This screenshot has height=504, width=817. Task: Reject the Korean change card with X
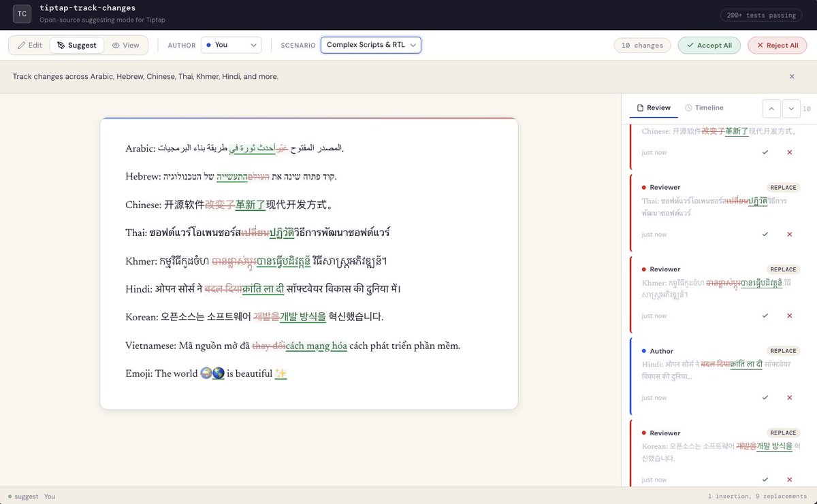pyautogui.click(x=790, y=480)
